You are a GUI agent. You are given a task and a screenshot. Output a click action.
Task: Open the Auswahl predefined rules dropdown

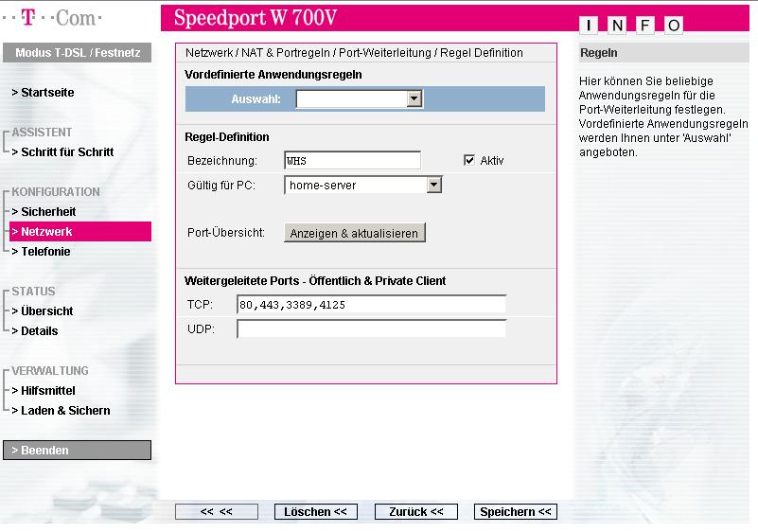(x=360, y=99)
